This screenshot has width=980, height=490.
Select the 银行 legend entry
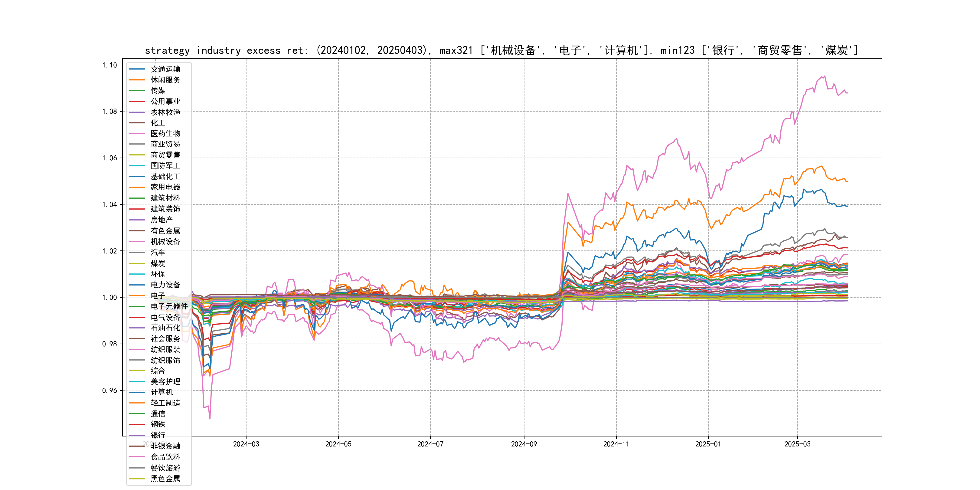click(158, 435)
